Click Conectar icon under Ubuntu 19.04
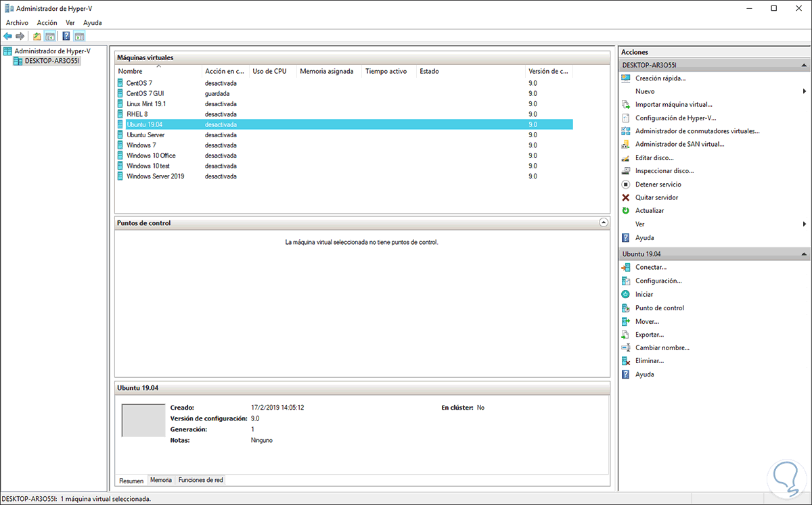This screenshot has width=812, height=505. point(626,267)
